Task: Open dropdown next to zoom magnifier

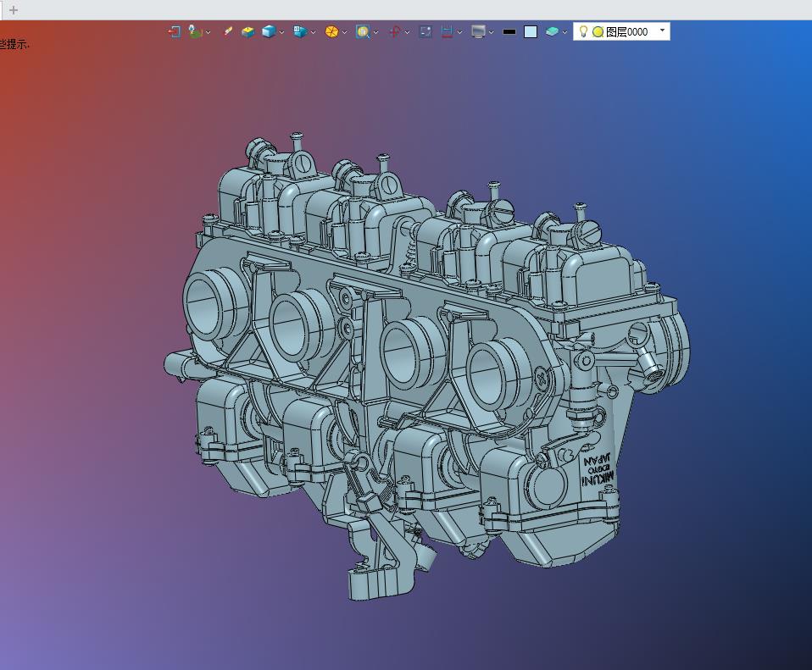Action: pyautogui.click(x=376, y=32)
